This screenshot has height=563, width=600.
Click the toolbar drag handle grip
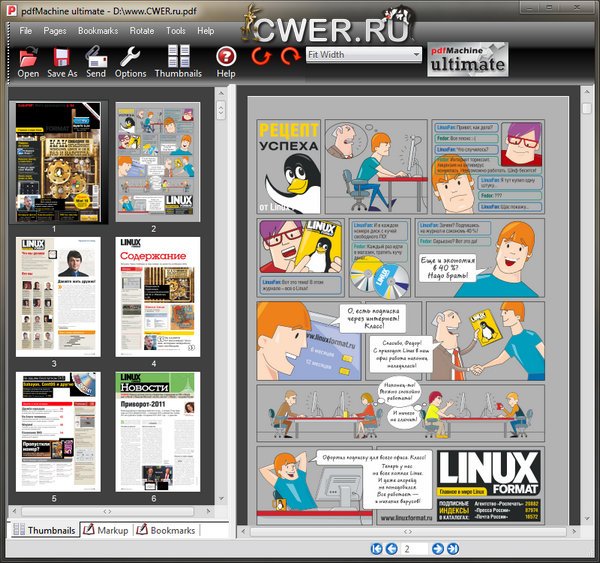click(x=8, y=54)
